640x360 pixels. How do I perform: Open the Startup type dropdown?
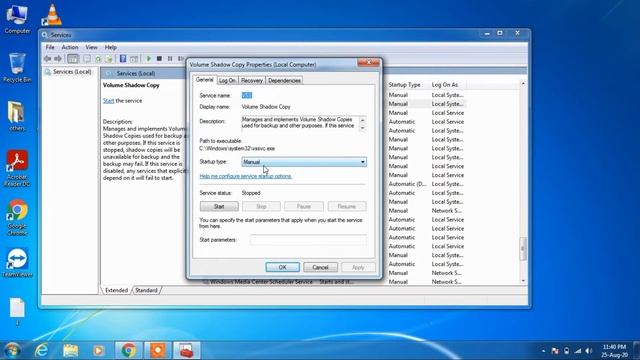pyautogui.click(x=304, y=162)
